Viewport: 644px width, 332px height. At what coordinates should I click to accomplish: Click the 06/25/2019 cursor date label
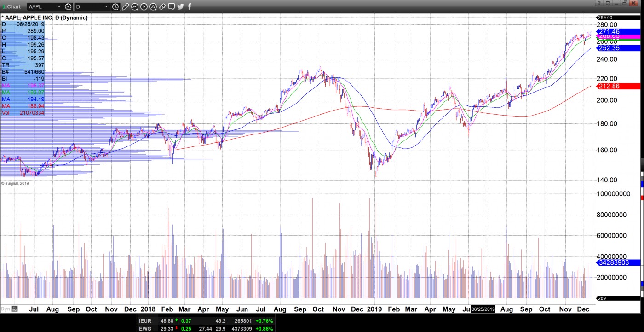pyautogui.click(x=483, y=309)
